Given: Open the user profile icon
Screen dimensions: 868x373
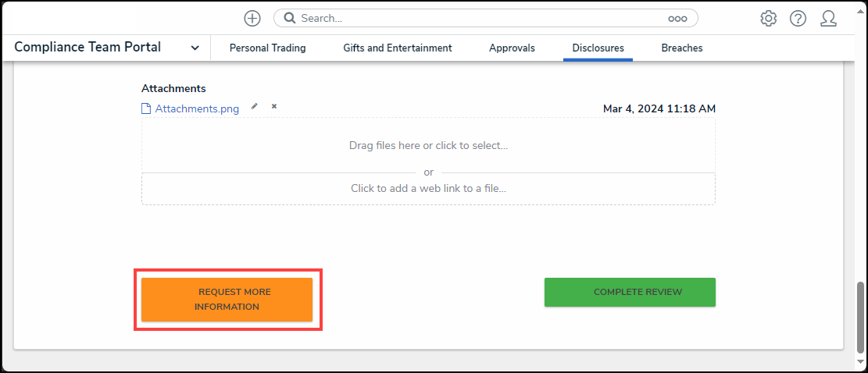Looking at the screenshot, I should click(828, 18).
